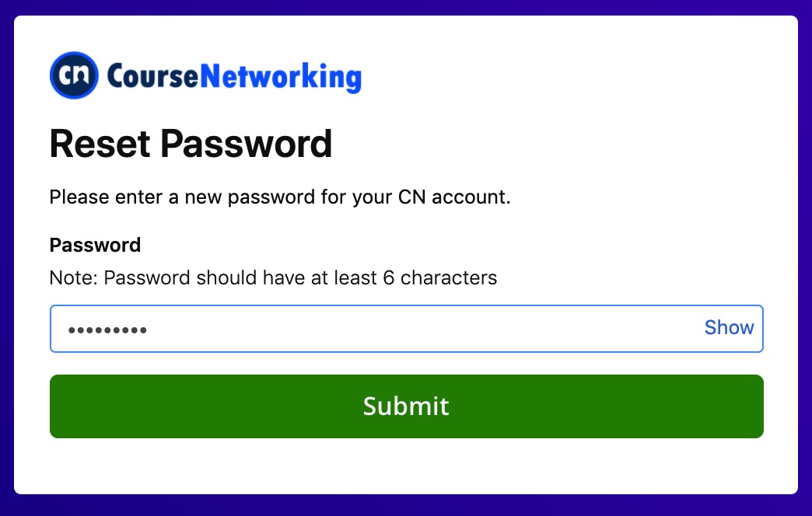Click the blue 'Networking' part of the logo
Image resolution: width=812 pixels, height=516 pixels.
pyautogui.click(x=281, y=77)
